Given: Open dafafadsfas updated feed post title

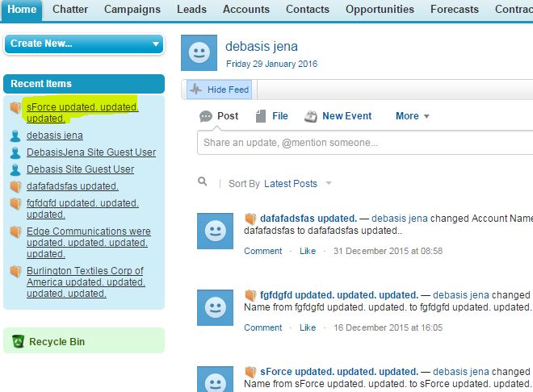Looking at the screenshot, I should 308,219.
